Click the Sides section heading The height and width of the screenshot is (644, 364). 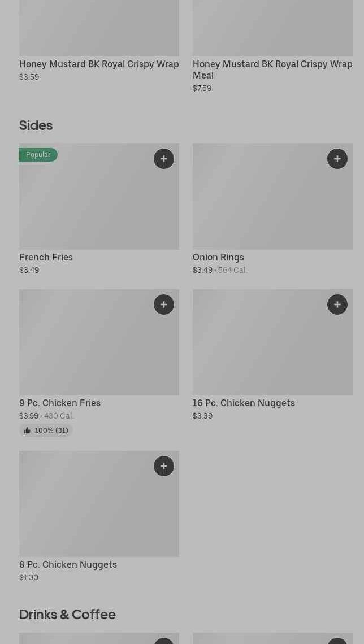point(36,125)
